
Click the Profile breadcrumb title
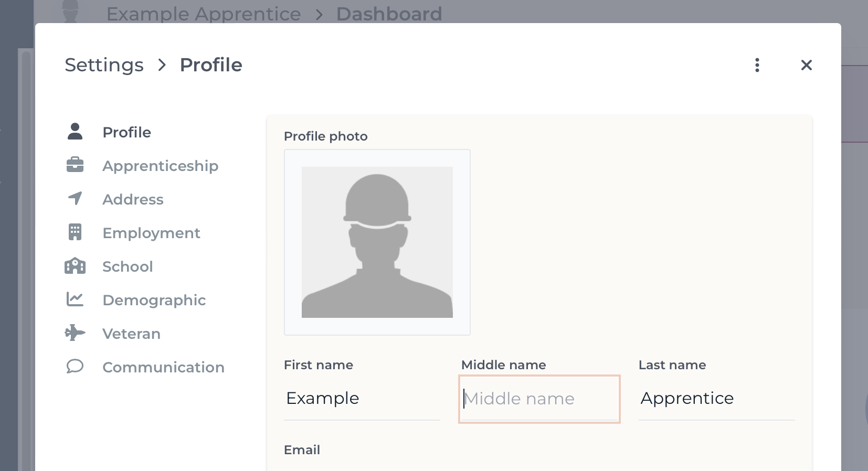(x=211, y=65)
